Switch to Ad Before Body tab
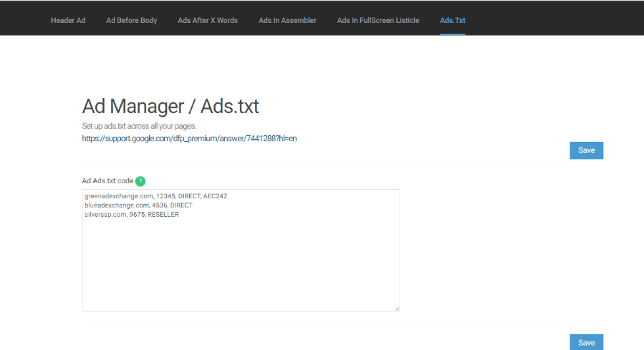 click(x=131, y=20)
